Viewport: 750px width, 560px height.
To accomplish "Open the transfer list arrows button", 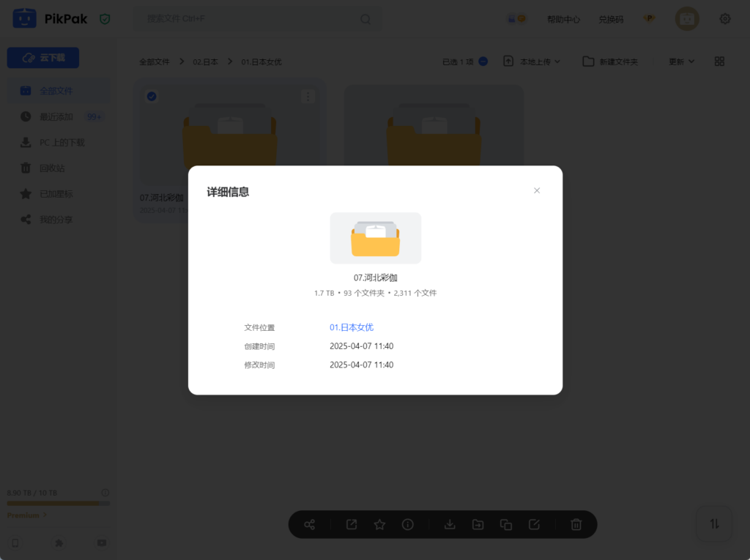I will click(x=714, y=523).
